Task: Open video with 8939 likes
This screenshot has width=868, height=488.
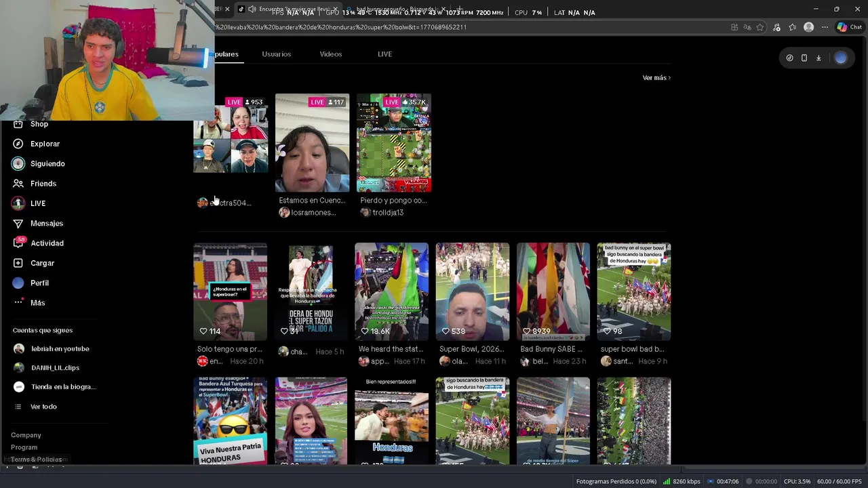Action: [553, 291]
